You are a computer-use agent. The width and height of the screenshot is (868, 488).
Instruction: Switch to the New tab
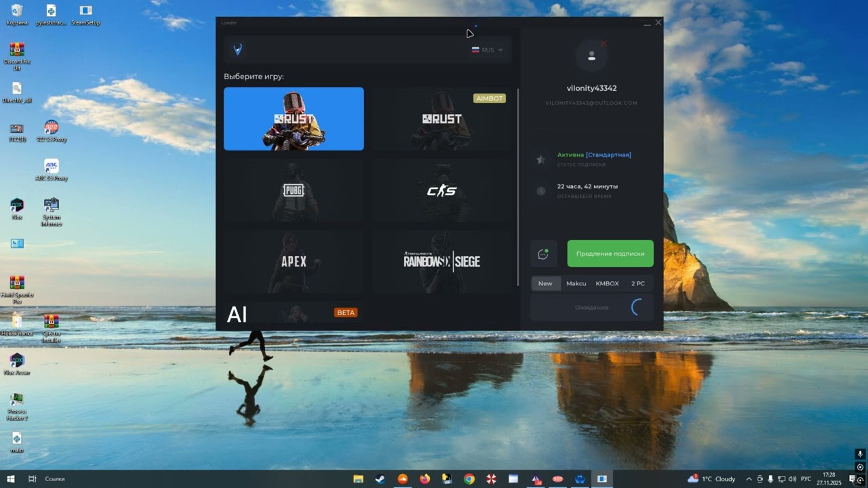pyautogui.click(x=545, y=283)
